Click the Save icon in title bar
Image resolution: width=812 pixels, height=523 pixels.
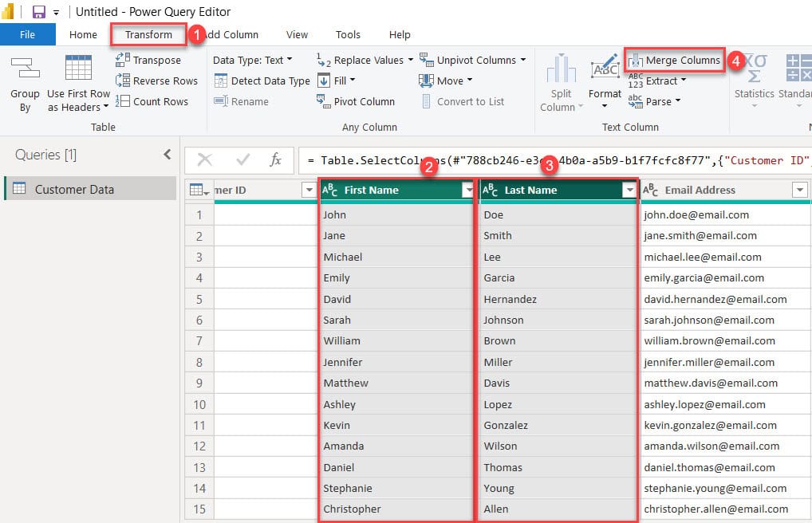pos(39,11)
